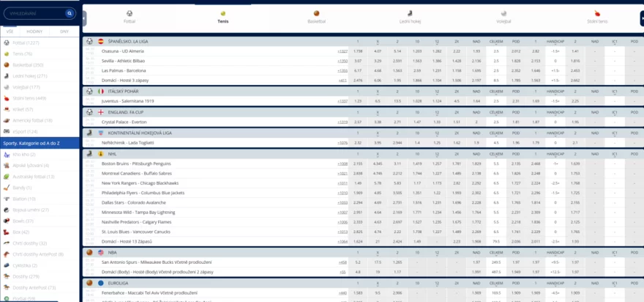Click the Spanish flag icon beside La Liga

coord(101,42)
